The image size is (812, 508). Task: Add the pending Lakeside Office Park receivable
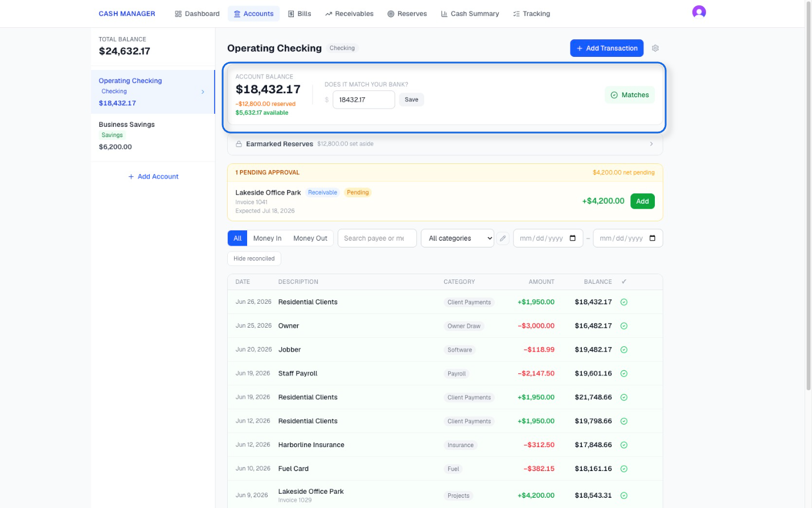pyautogui.click(x=642, y=201)
